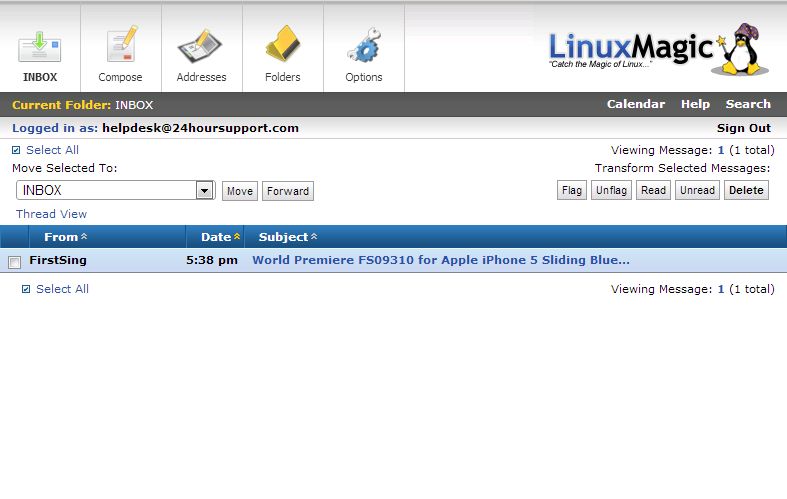Open the INBOX icon in toolbar
This screenshot has width=787, height=499.
(40, 48)
